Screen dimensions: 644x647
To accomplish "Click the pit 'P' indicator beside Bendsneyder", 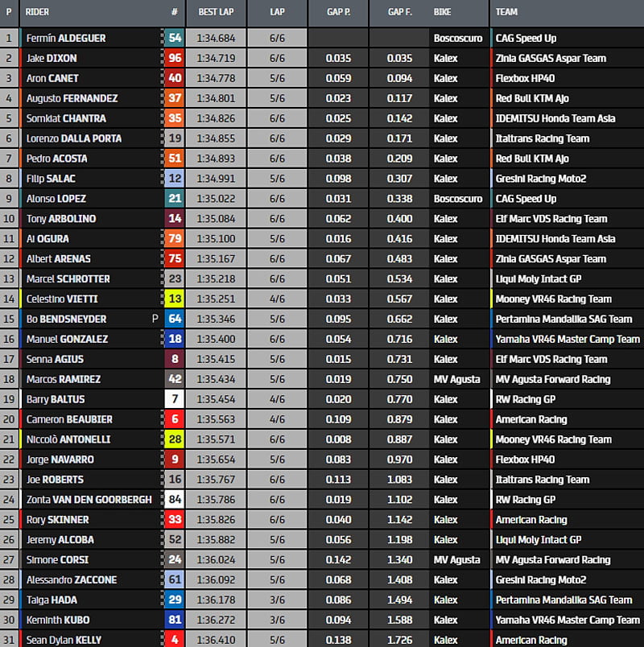I will (155, 319).
